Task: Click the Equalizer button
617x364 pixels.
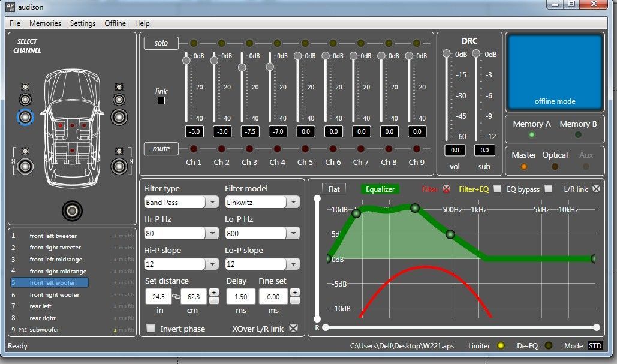Action: click(x=380, y=189)
